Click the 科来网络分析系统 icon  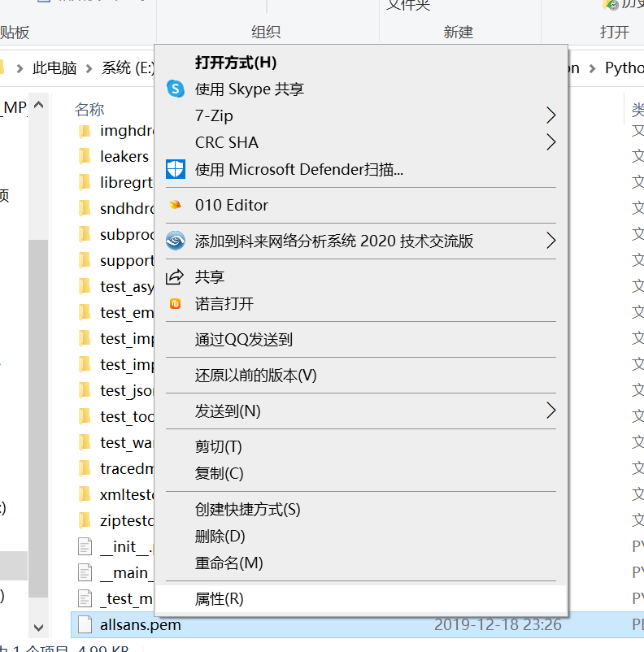(176, 241)
